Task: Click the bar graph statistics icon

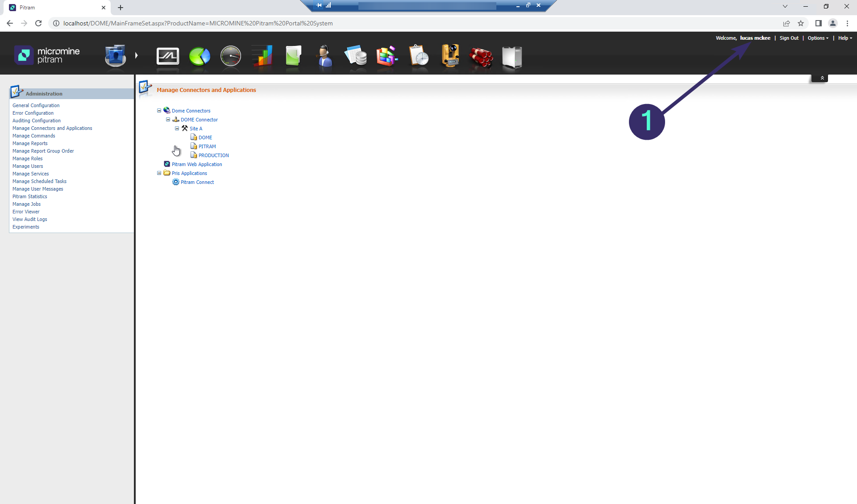Action: [262, 56]
